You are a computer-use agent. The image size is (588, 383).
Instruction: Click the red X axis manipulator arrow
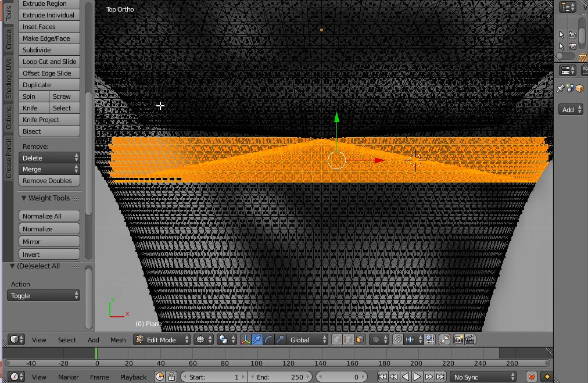tap(379, 160)
